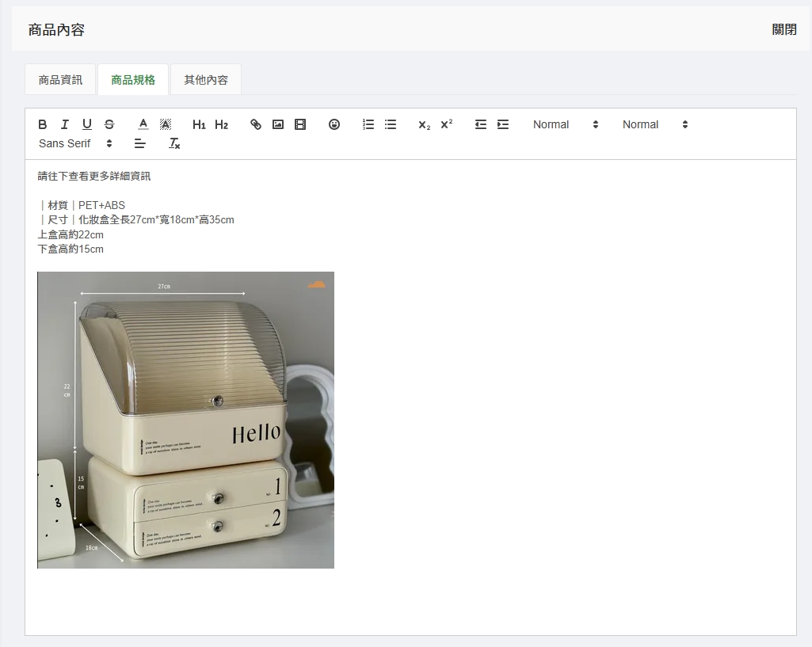Toggle strikethrough formatting
The image size is (812, 647).
109,124
